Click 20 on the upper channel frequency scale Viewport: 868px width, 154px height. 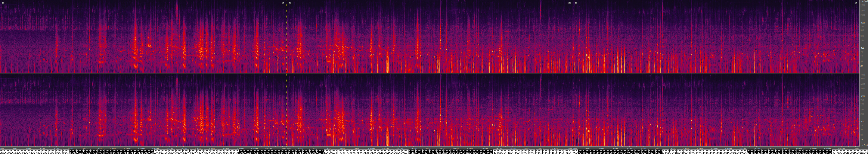pos(862,66)
